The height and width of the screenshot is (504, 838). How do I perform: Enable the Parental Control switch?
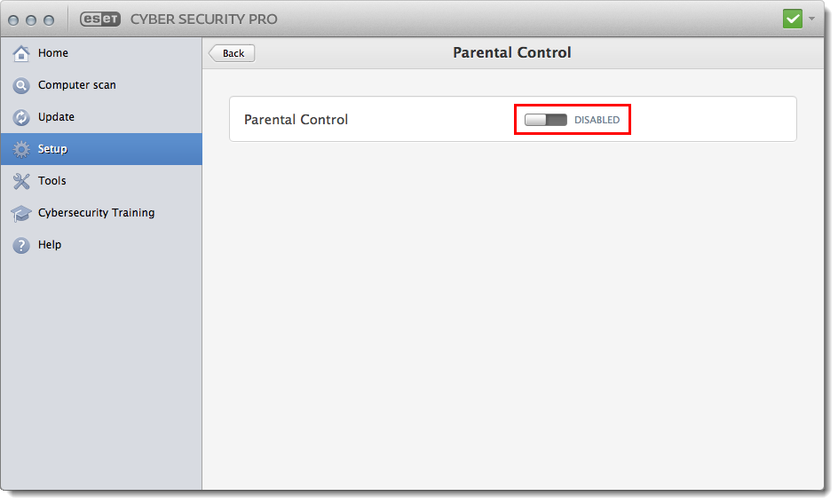545,120
